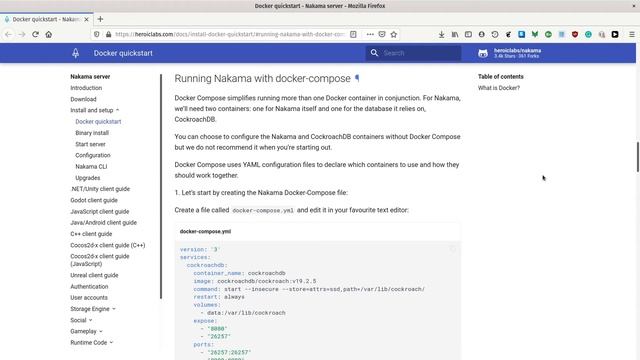Expand the Social section
The image size is (640, 360).
click(x=91, y=320)
